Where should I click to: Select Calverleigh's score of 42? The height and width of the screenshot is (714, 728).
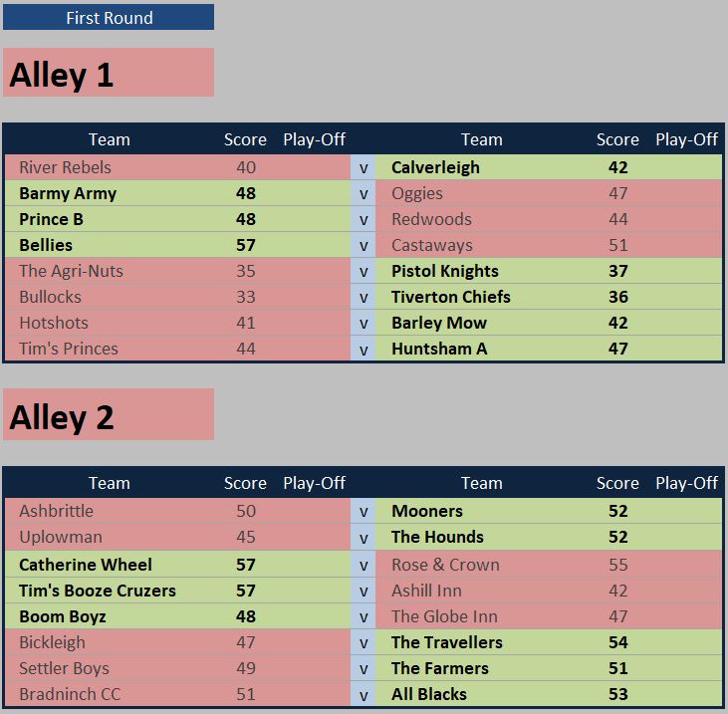pos(617,167)
